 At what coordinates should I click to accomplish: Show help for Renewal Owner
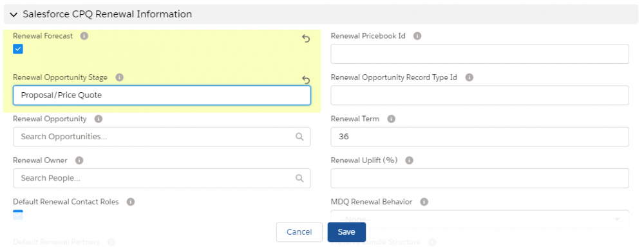(x=79, y=161)
